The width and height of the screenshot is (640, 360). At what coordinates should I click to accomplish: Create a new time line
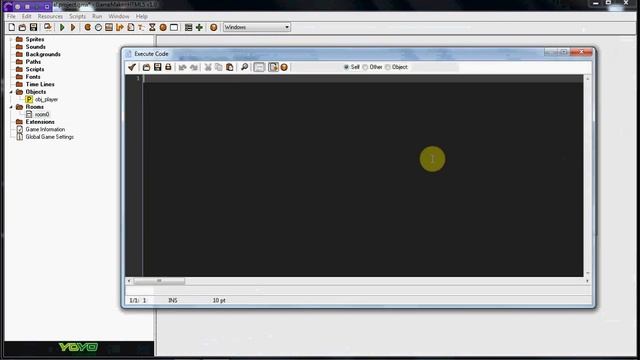pyautogui.click(x=152, y=27)
